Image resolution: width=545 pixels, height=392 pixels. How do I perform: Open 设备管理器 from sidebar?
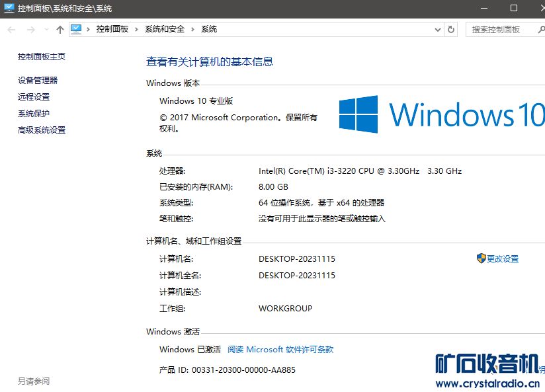click(x=38, y=80)
